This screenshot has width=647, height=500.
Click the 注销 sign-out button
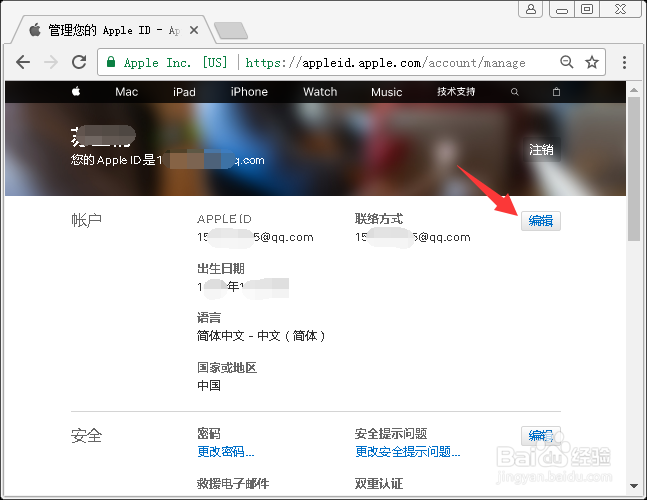[x=541, y=149]
